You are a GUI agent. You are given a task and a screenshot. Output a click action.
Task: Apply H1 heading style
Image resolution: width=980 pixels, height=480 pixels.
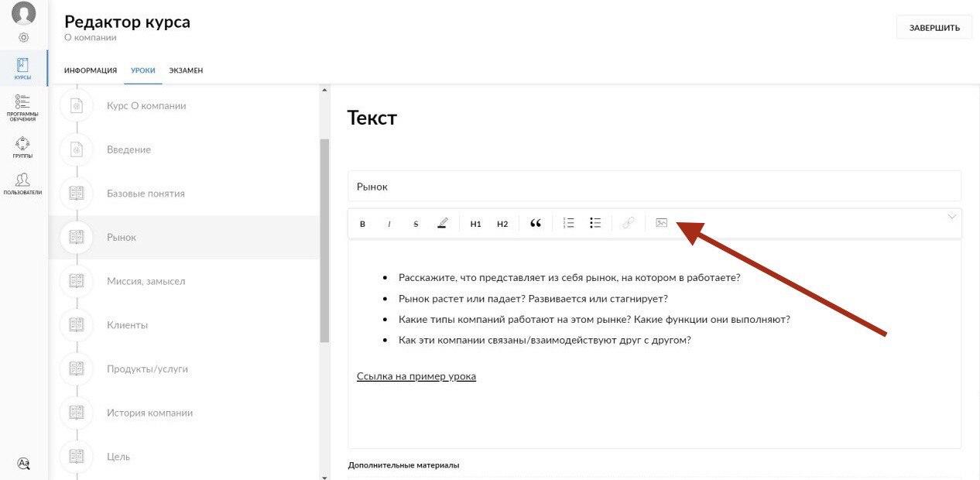pos(475,224)
